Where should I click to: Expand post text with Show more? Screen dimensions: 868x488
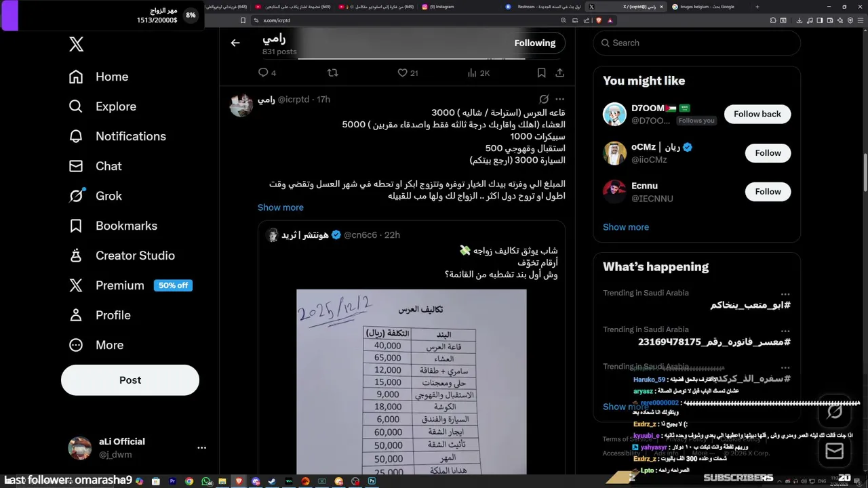coord(281,207)
